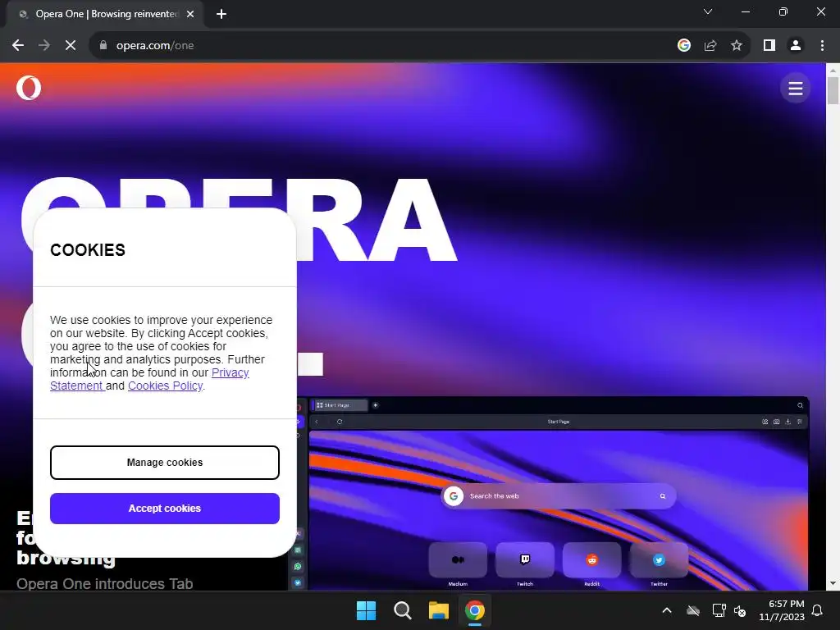Click the OneDrive cloud tray icon

pos(693,610)
